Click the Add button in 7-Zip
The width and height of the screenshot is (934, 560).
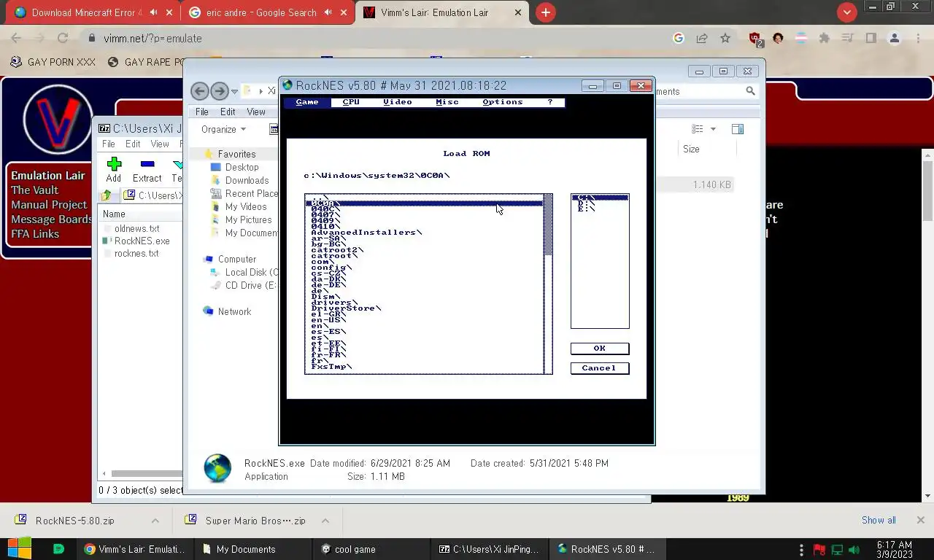[114, 171]
